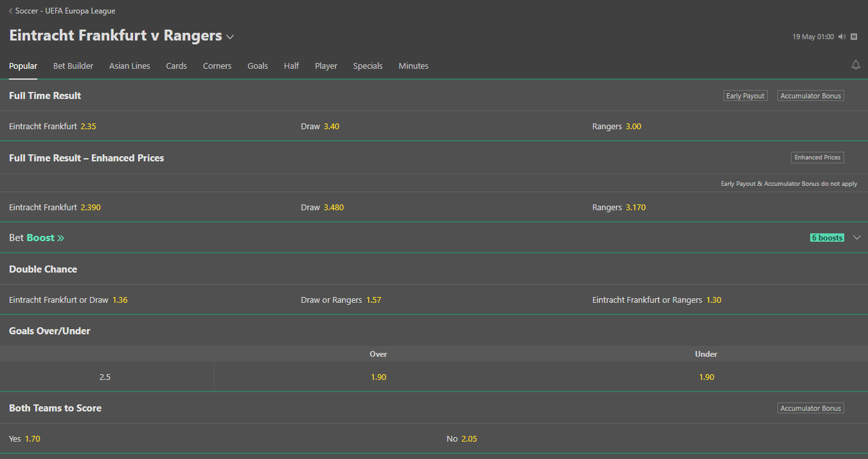This screenshot has height=459, width=868.
Task: Click the notification bell icon
Action: (x=855, y=65)
